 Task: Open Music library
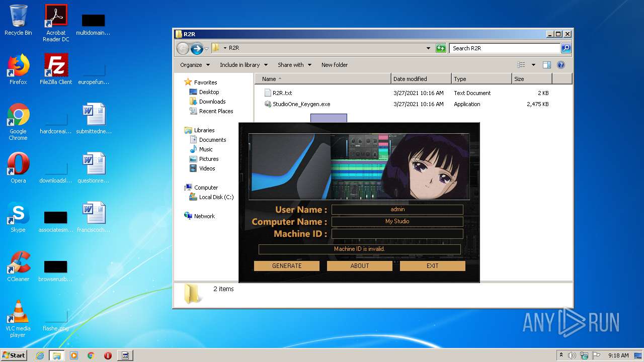click(x=206, y=149)
